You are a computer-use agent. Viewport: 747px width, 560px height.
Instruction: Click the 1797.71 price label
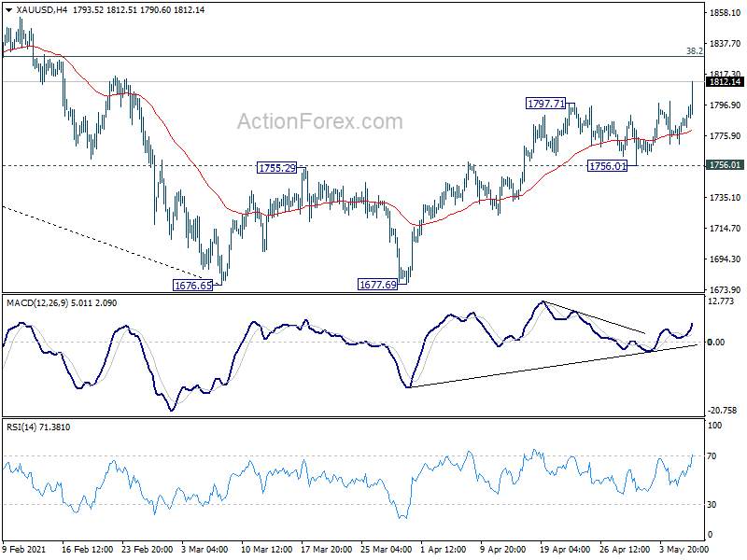(545, 103)
